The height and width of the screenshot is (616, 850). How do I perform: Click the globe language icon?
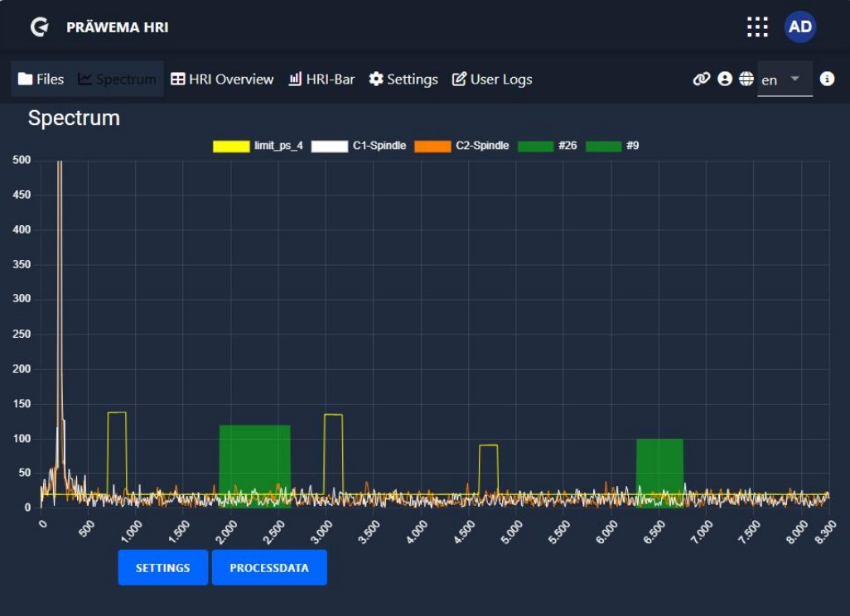(746, 79)
